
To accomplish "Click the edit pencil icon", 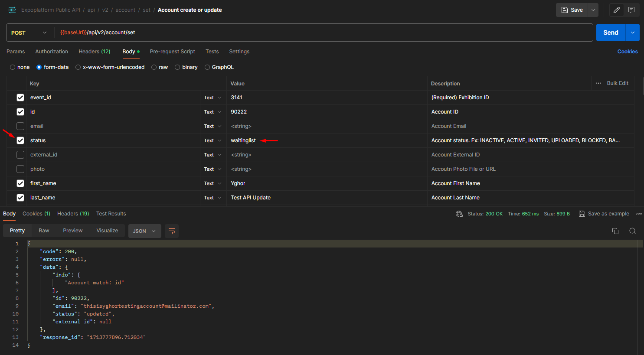I will tap(616, 10).
